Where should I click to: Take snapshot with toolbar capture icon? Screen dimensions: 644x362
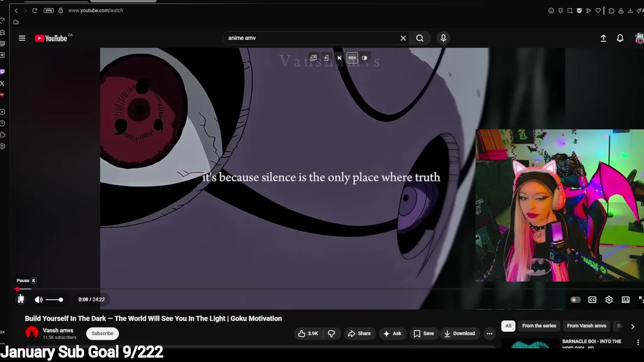click(x=570, y=11)
